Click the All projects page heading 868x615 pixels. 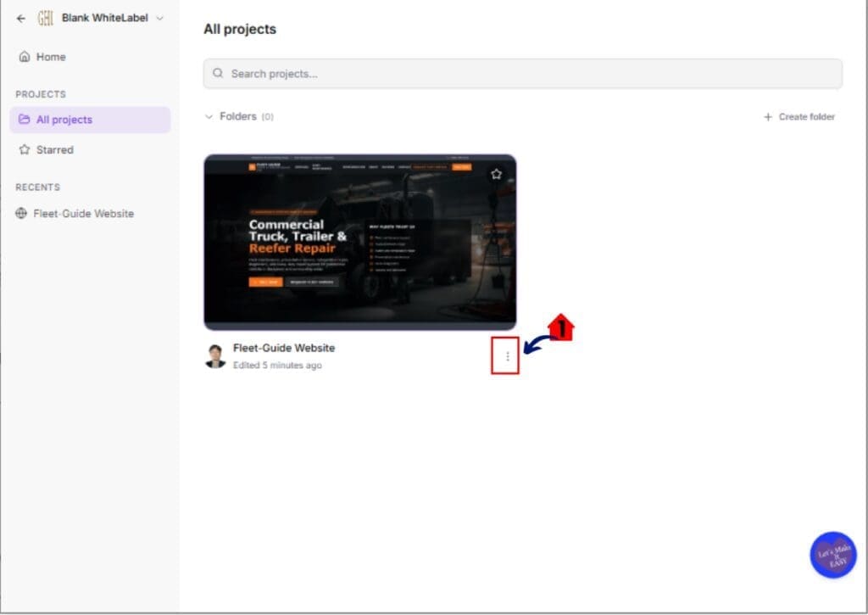pyautogui.click(x=240, y=30)
